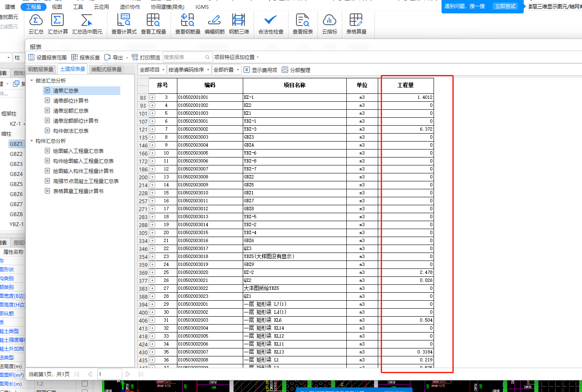
Task: Expand row 406 KL6 plus box
Action: pyautogui.click(x=152, y=320)
